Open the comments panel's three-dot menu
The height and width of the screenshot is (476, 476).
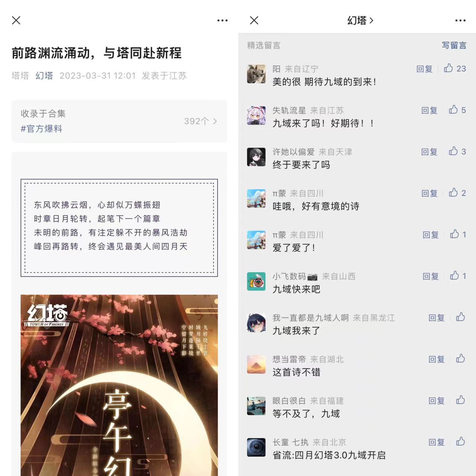(x=460, y=20)
